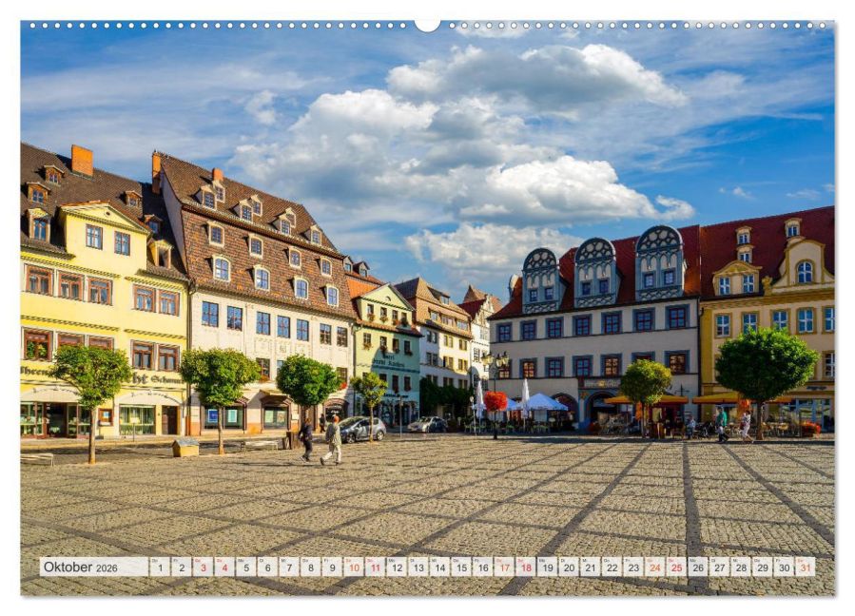This screenshot has width=855, height=616.
Task: Pick date 7 in the calendar row
Action: click(x=289, y=567)
